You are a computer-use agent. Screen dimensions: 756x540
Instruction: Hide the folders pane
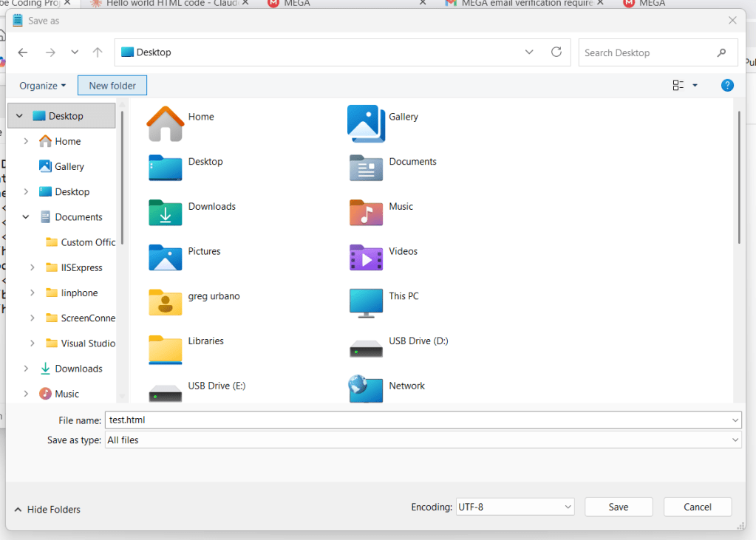47,510
